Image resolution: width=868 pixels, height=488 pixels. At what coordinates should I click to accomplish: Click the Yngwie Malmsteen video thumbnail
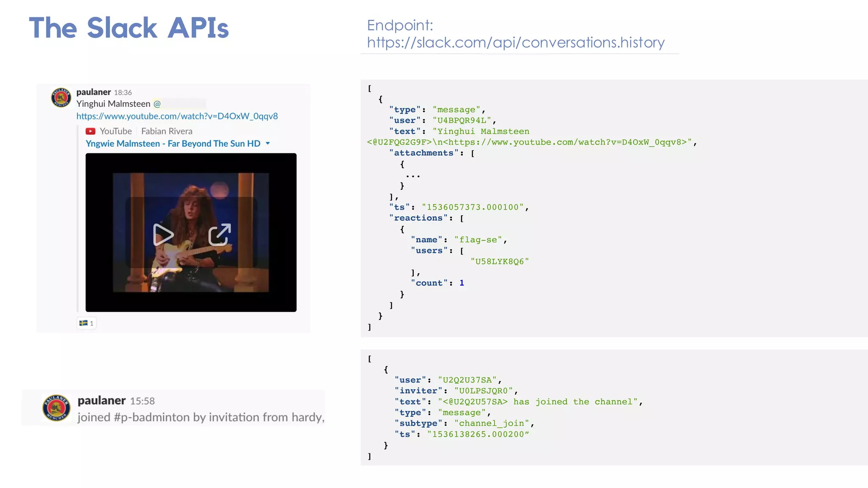(x=191, y=233)
